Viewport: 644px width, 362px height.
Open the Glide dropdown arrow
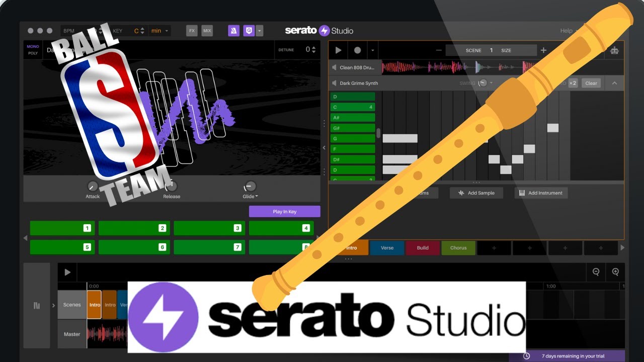pyautogui.click(x=257, y=197)
